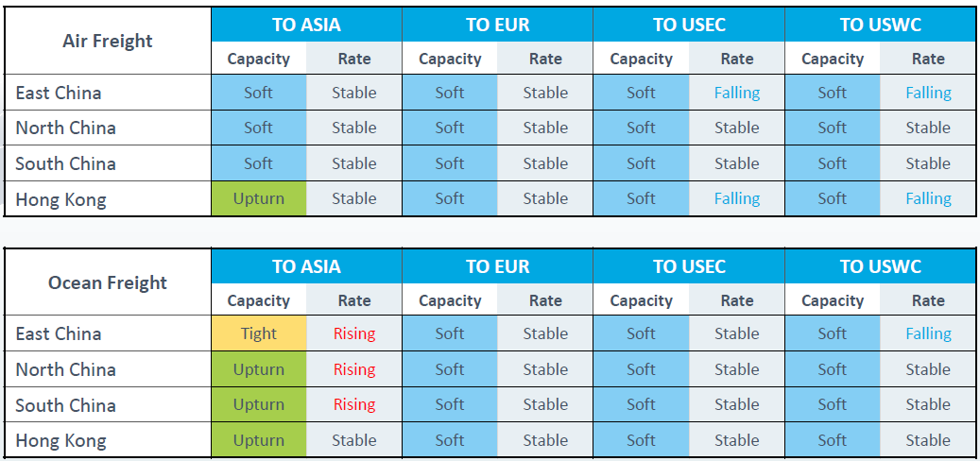This screenshot has width=980, height=461.
Task: Select the green Upturn cell in Air Freight table
Action: pyautogui.click(x=258, y=198)
